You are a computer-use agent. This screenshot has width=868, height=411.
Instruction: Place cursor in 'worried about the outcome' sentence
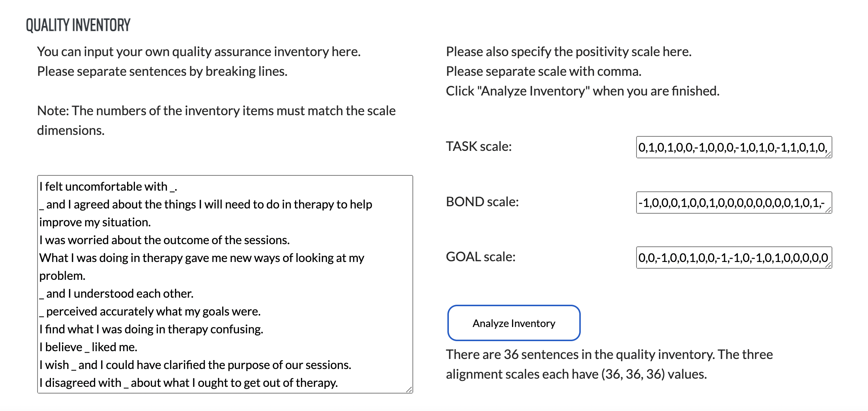tap(165, 240)
